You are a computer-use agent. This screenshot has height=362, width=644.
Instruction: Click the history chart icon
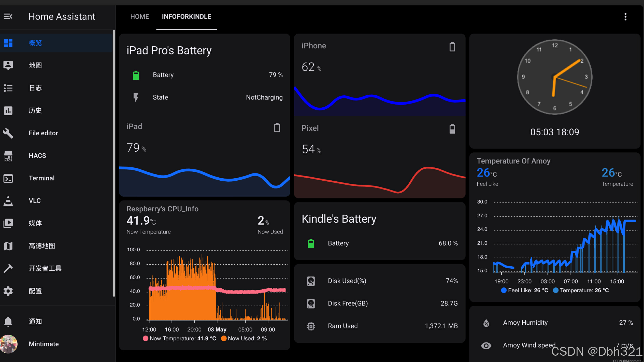(8, 111)
